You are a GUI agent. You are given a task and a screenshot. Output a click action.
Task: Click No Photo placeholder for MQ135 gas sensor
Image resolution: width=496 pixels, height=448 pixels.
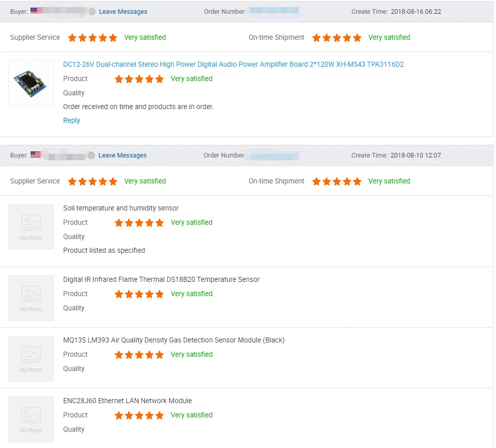click(31, 359)
